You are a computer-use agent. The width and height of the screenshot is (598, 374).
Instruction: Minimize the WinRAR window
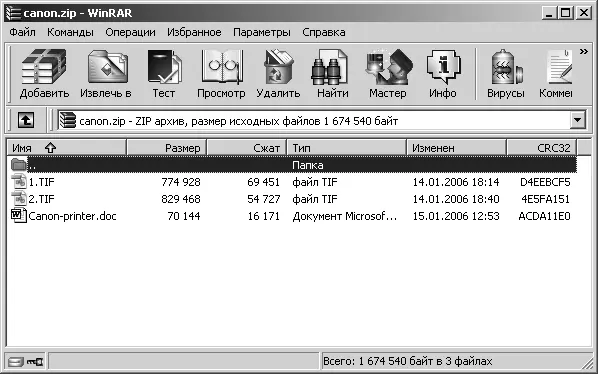549,13
